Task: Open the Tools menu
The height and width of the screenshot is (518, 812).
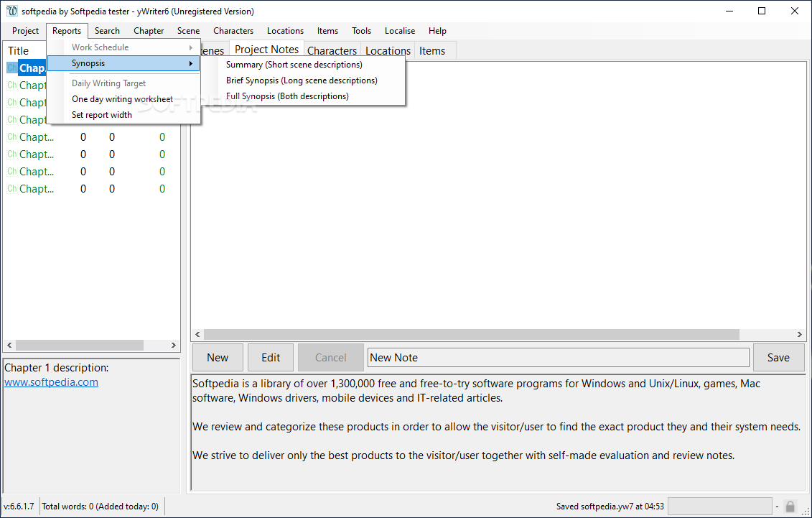Action: click(x=361, y=31)
